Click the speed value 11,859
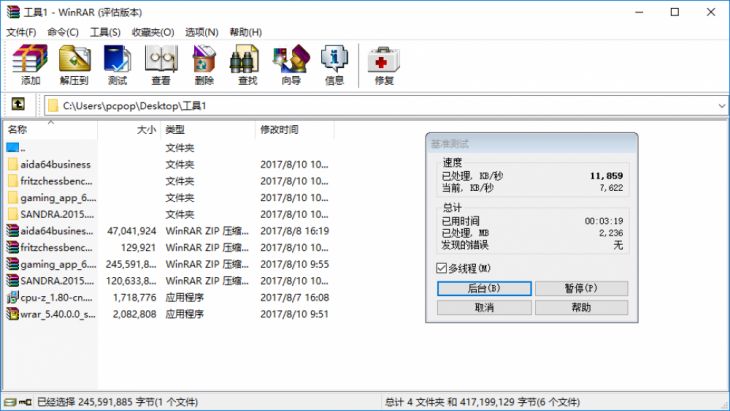 point(606,176)
